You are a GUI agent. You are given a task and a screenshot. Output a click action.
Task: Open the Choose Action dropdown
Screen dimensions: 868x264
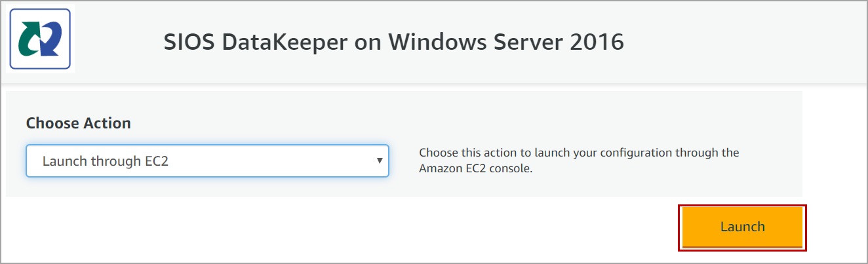click(207, 160)
